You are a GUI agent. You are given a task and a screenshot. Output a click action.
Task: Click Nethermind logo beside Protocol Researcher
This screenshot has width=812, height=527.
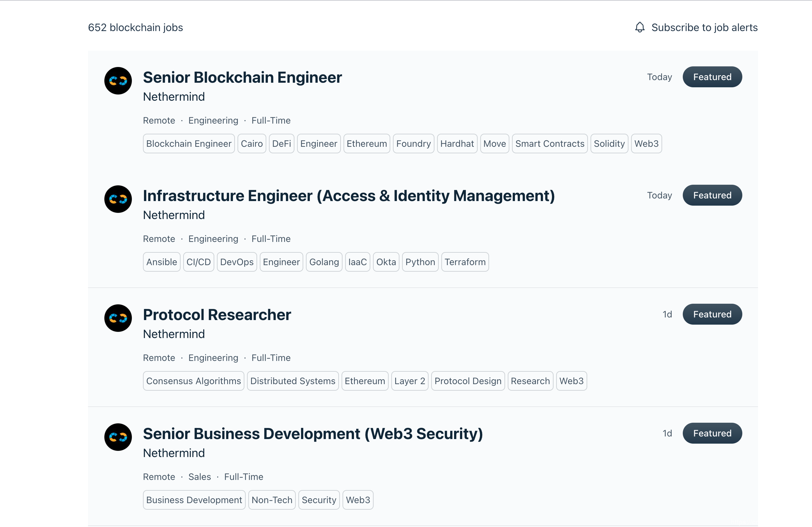[x=118, y=318]
